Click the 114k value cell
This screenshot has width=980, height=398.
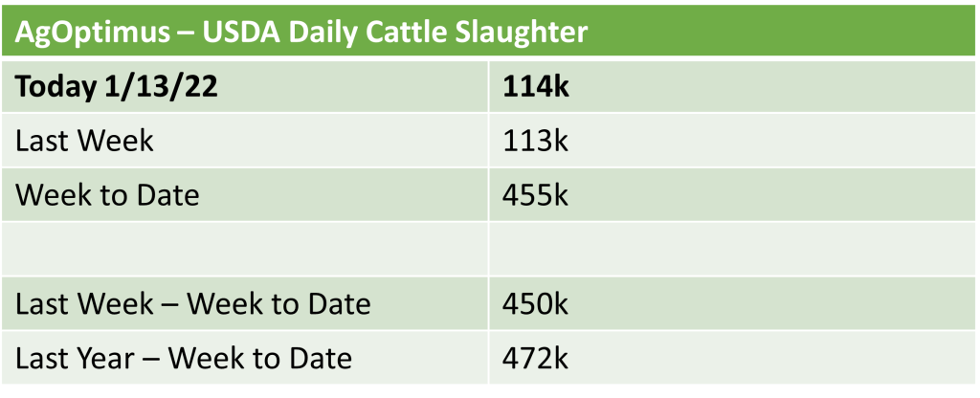[x=535, y=87]
